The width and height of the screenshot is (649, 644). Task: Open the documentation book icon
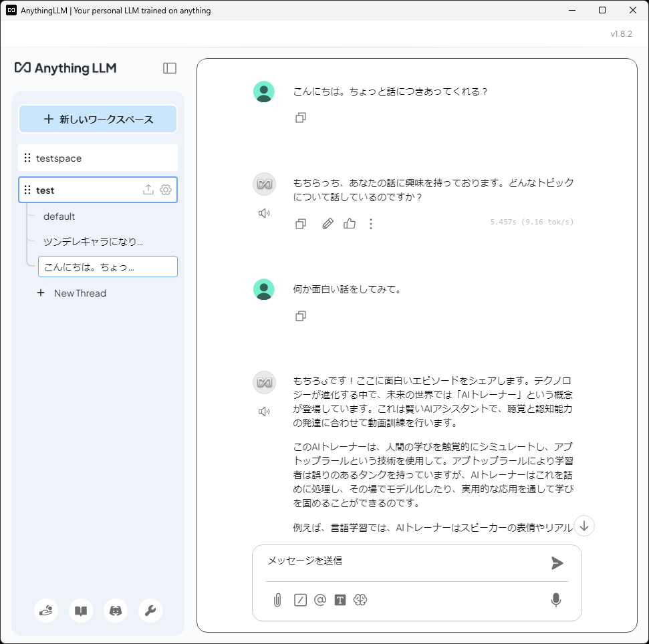(x=80, y=611)
